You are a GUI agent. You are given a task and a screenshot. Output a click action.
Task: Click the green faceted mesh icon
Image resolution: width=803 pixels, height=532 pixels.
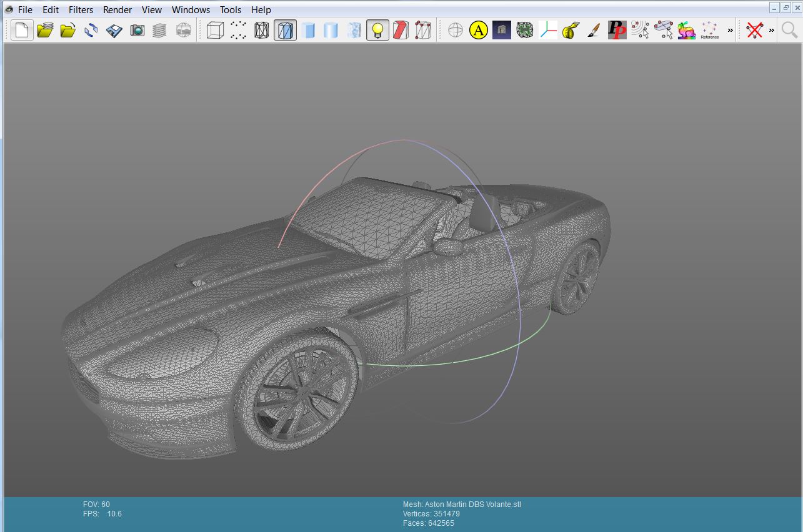tap(525, 30)
